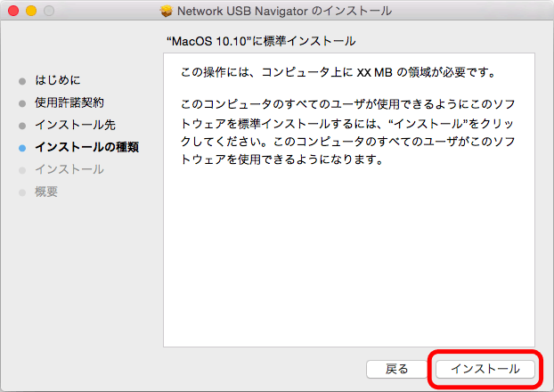Screen dimensions: 554x392
Task: Click the 概要 step in sidebar
Action: pos(46,192)
